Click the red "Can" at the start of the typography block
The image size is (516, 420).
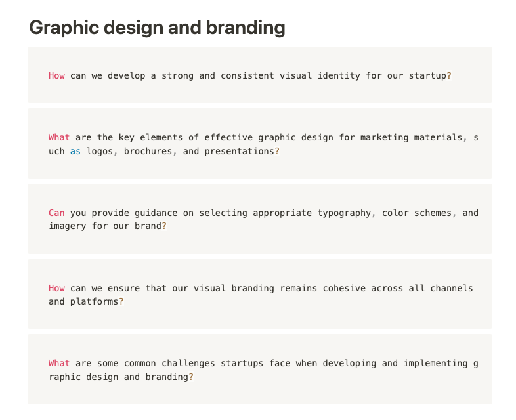(56, 213)
